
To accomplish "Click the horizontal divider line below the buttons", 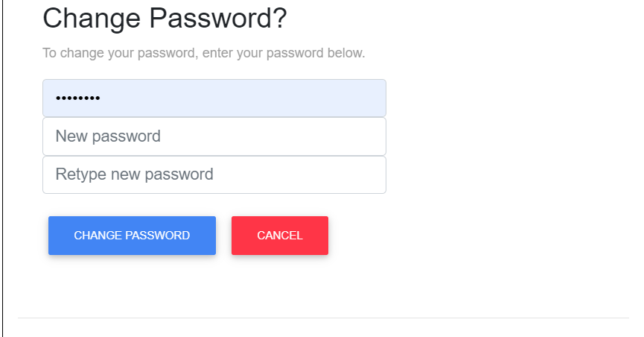I will point(323,318).
